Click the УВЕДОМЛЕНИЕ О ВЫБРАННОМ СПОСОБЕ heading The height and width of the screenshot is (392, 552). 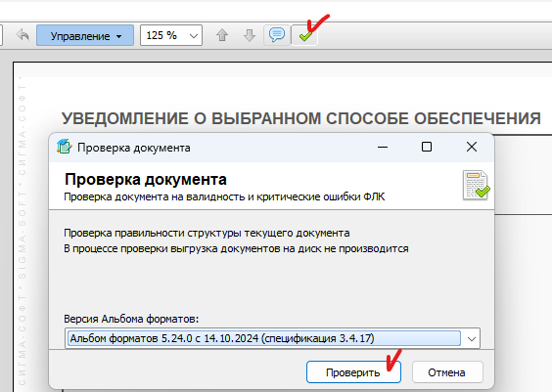pyautogui.click(x=301, y=118)
